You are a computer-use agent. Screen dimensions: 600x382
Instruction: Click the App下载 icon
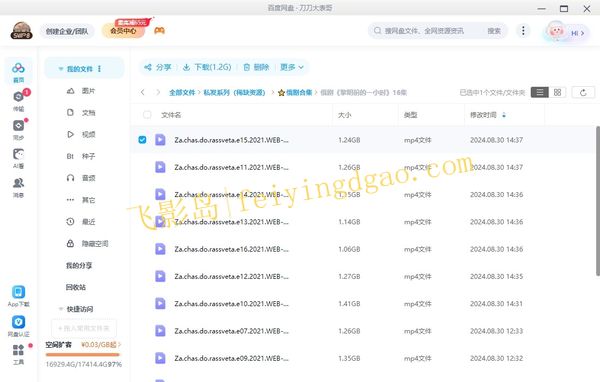tap(18, 292)
